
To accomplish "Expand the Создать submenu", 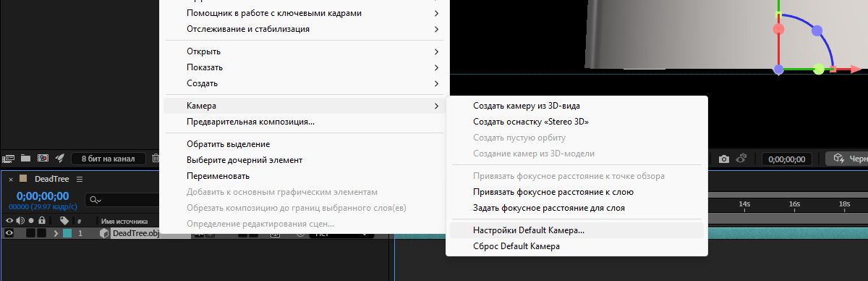I will [x=436, y=83].
